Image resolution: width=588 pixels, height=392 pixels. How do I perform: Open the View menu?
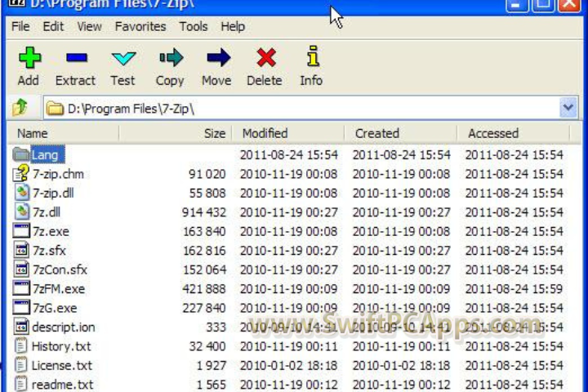89,27
